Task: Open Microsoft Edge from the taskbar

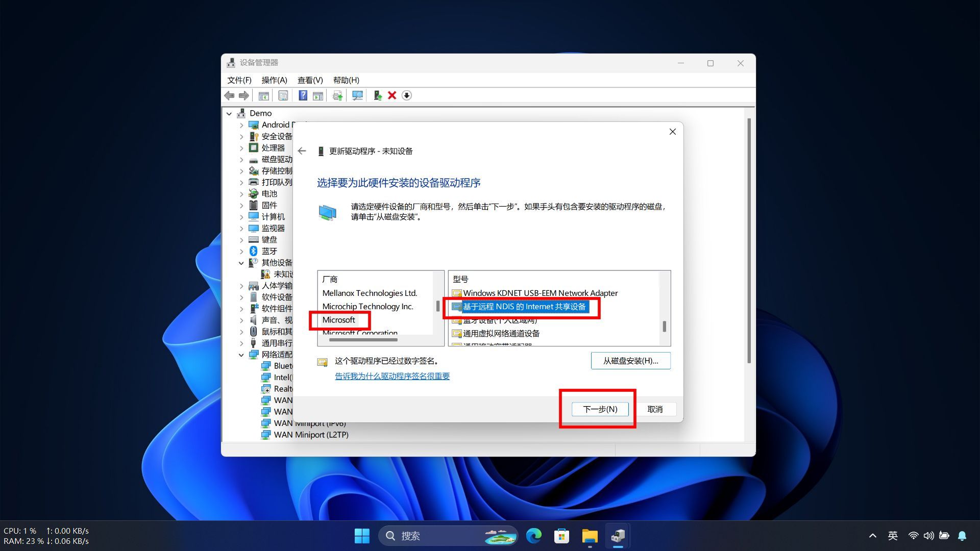Action: [x=534, y=536]
